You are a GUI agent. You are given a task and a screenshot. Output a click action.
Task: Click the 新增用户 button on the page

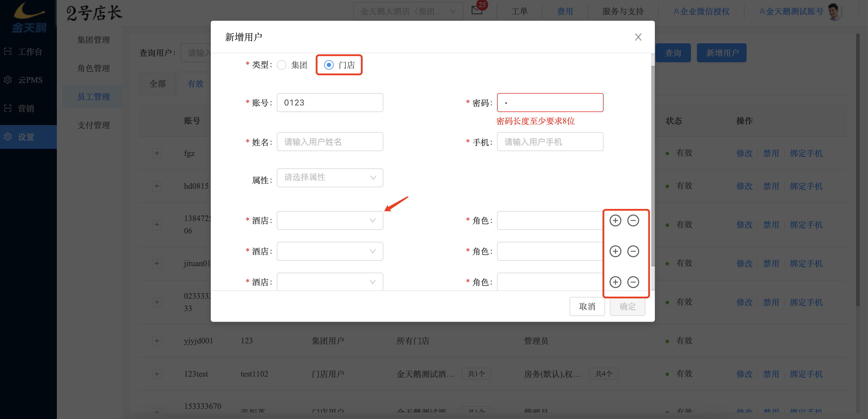pos(722,53)
